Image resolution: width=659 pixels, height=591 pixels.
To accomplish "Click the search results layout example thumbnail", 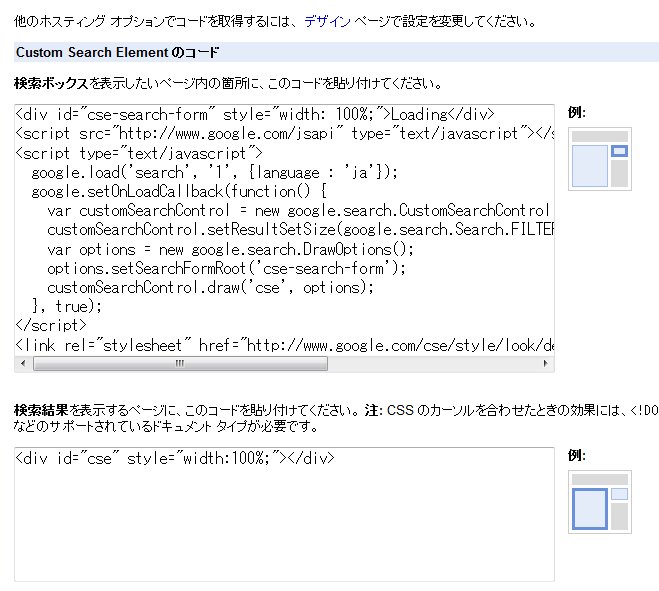I will pos(600,502).
